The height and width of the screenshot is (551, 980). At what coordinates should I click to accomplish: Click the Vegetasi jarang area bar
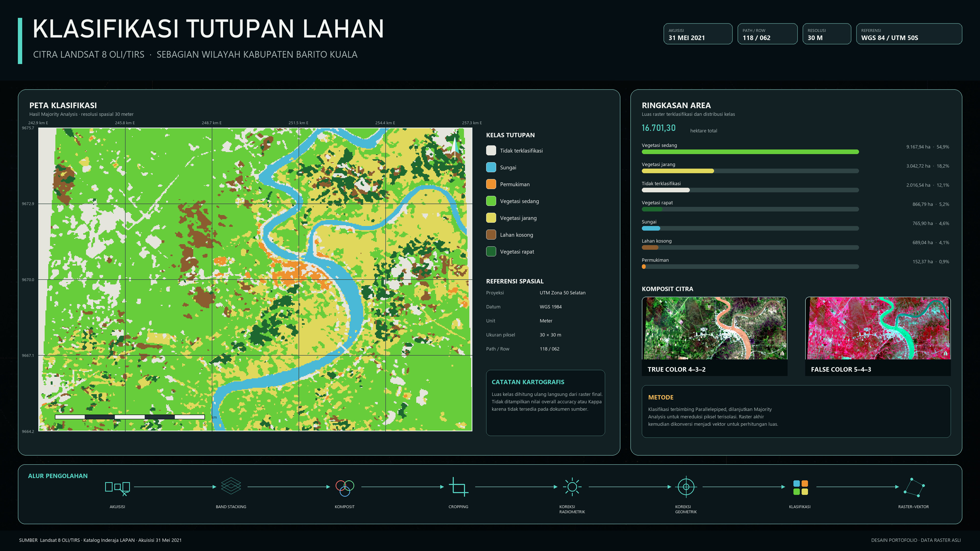coord(750,171)
